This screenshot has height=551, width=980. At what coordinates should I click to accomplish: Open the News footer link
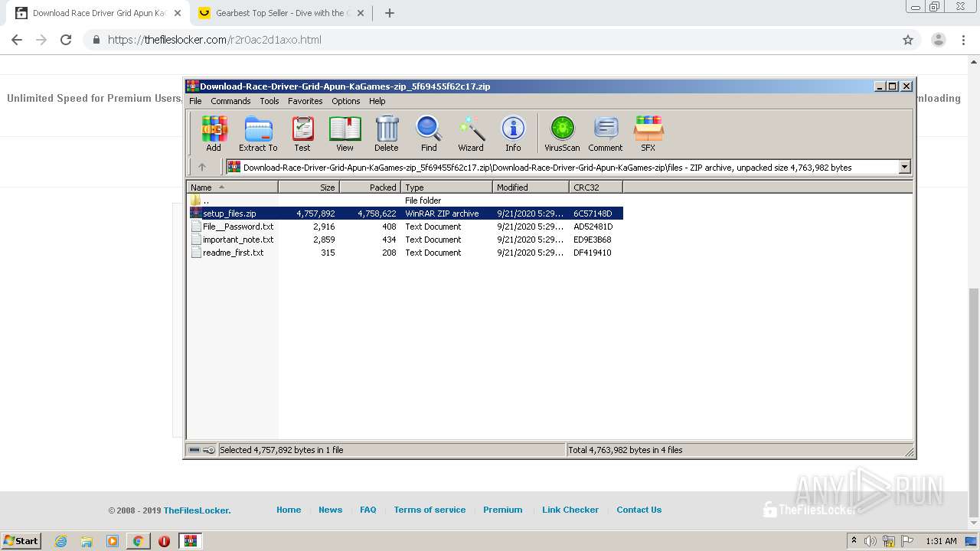pos(331,510)
